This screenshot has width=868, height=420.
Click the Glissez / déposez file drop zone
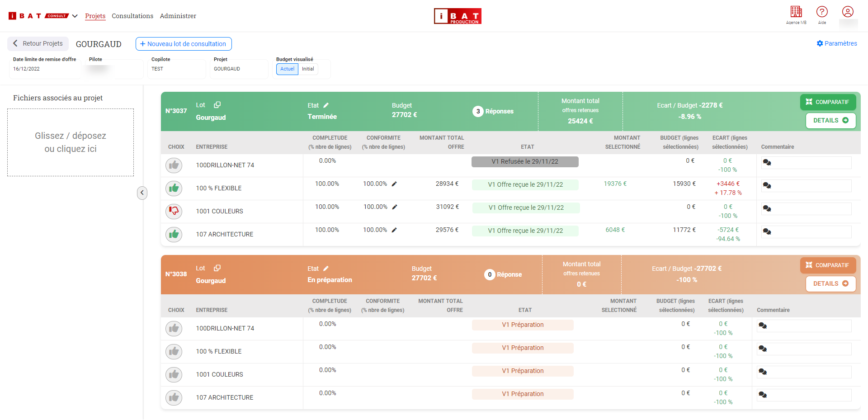pos(71,142)
